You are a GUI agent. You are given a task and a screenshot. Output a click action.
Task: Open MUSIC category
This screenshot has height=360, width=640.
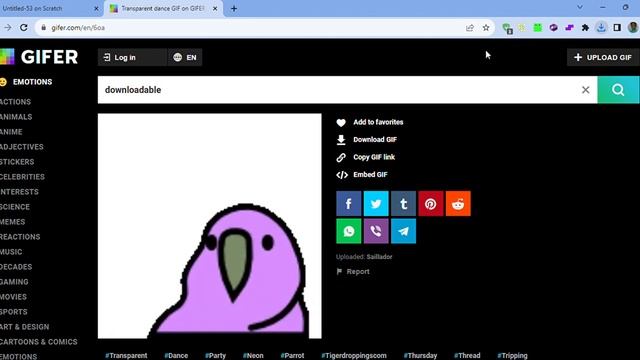tap(11, 252)
